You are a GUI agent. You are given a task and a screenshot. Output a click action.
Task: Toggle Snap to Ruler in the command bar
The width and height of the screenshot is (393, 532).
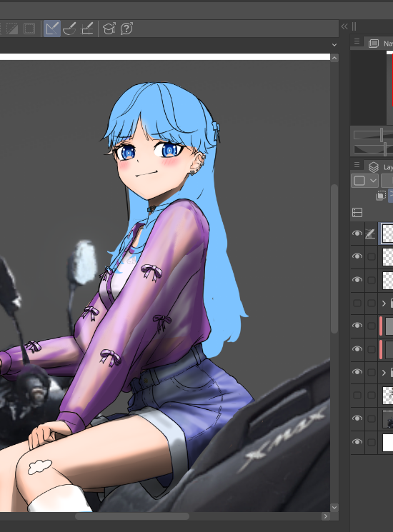pos(52,29)
